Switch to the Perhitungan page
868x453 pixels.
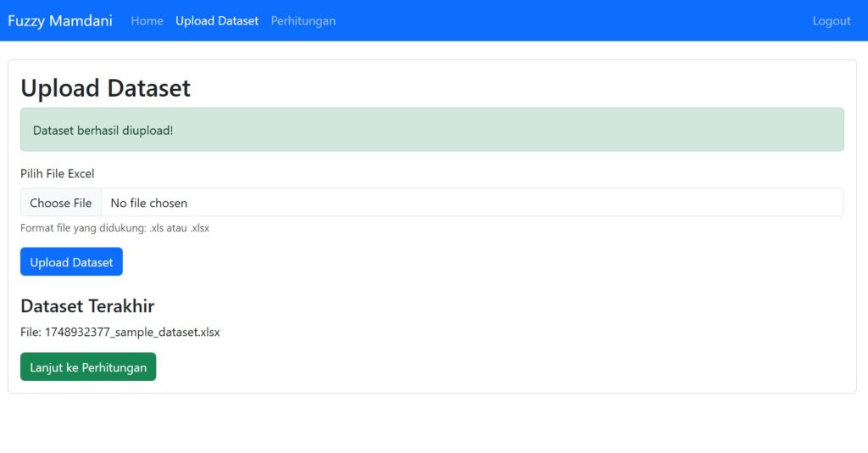tap(303, 20)
